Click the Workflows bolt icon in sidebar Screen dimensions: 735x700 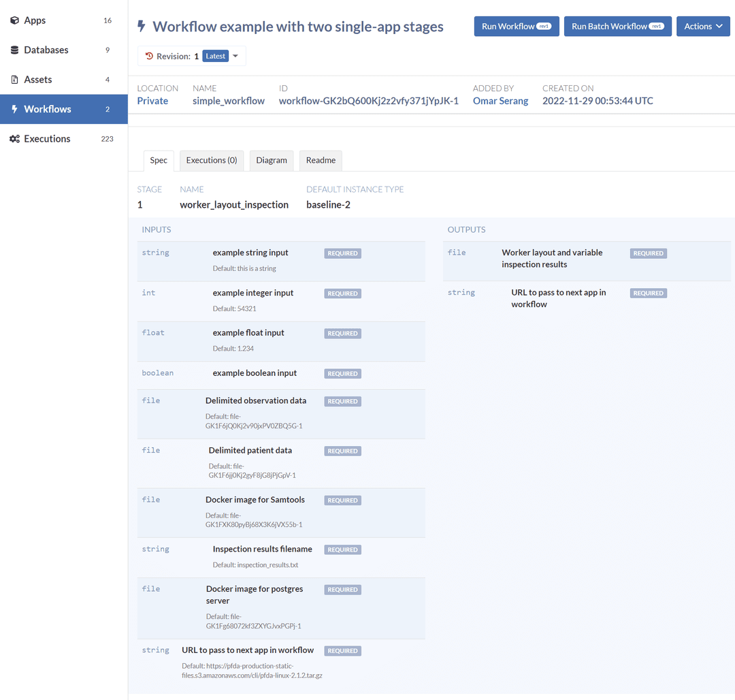14,109
